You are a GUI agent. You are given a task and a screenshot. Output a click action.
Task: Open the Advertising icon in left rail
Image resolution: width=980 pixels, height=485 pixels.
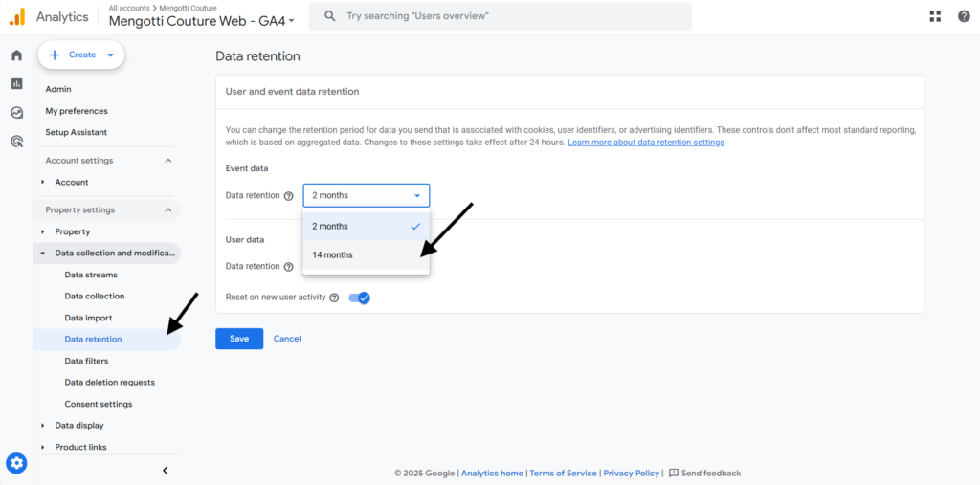(x=17, y=142)
